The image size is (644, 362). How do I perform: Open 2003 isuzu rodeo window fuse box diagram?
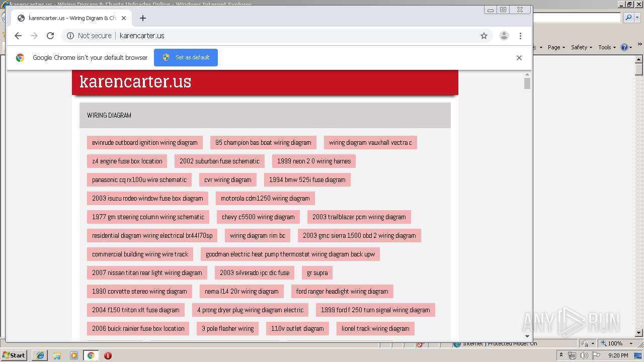pos(147,199)
